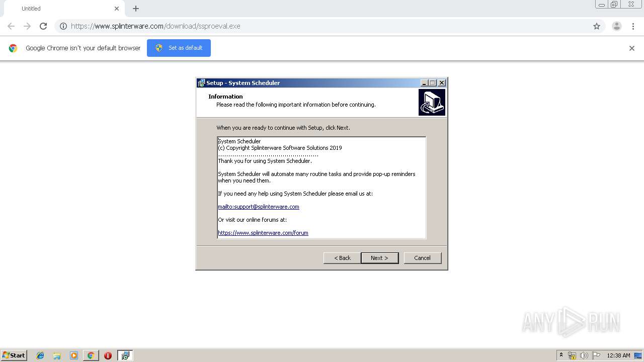Click inside the information text box
This screenshot has width=644, height=362.
[x=322, y=188]
